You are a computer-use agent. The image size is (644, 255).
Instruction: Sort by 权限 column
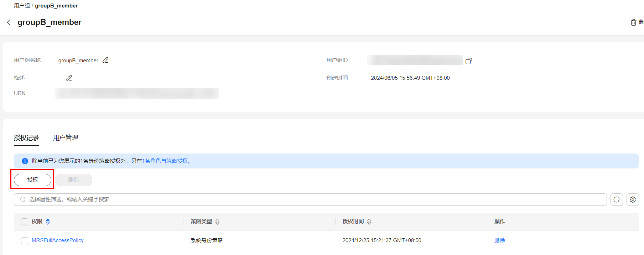[48, 222]
